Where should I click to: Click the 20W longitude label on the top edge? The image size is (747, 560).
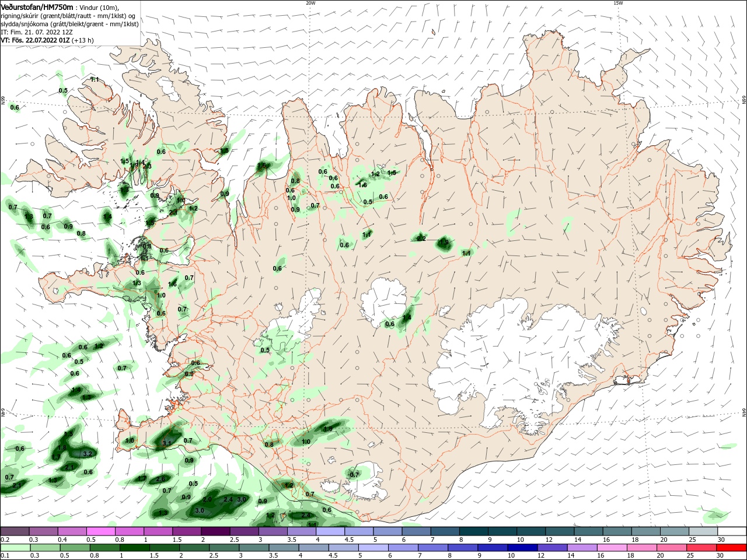tap(310, 3)
